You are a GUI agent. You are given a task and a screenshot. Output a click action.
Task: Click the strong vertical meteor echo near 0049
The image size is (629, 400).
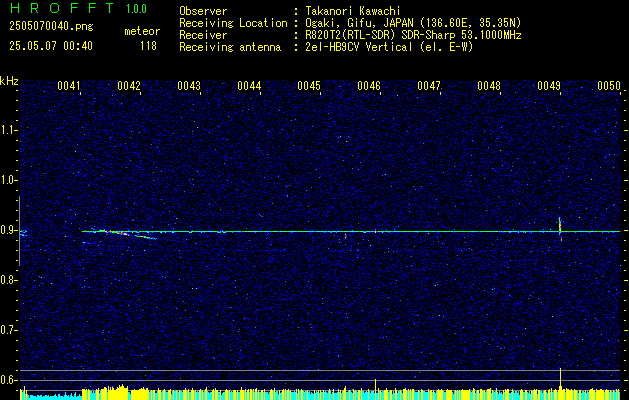click(560, 229)
